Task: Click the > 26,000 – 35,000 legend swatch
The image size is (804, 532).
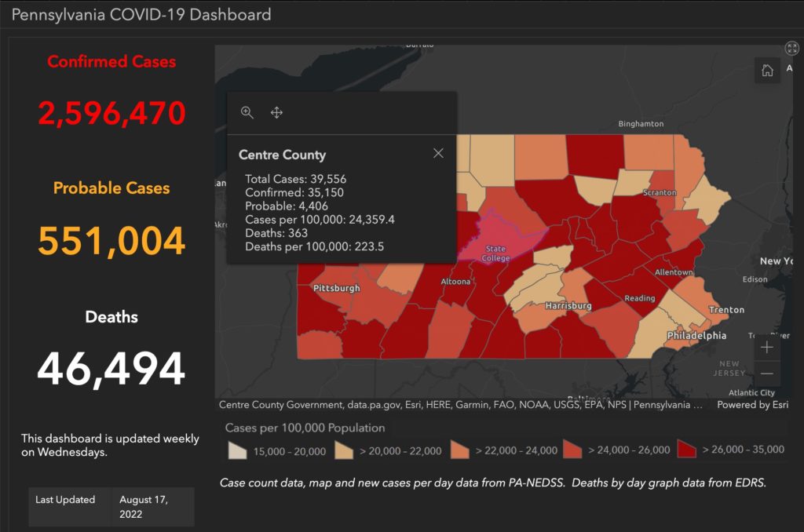Action: tap(687, 450)
